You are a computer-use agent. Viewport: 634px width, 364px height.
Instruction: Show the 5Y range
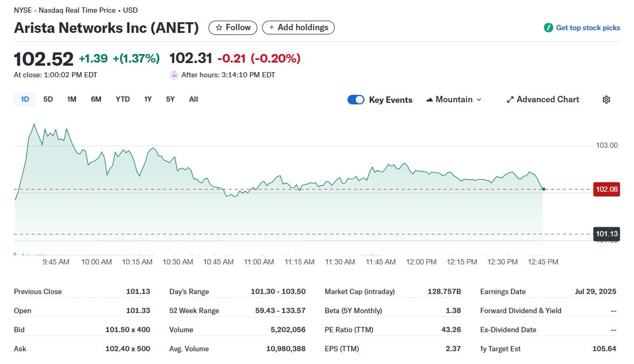point(170,100)
